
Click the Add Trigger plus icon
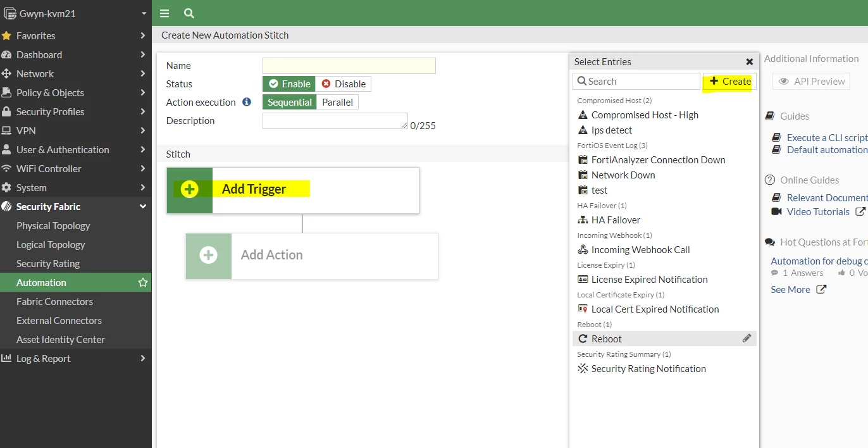pos(189,189)
